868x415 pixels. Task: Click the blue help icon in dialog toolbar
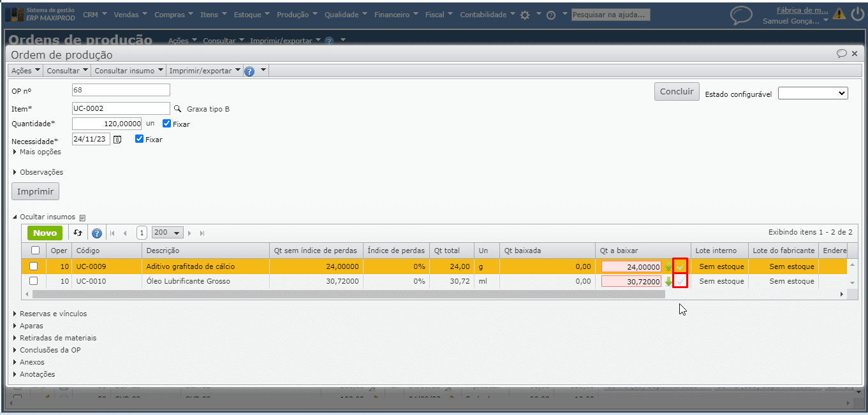pos(249,71)
